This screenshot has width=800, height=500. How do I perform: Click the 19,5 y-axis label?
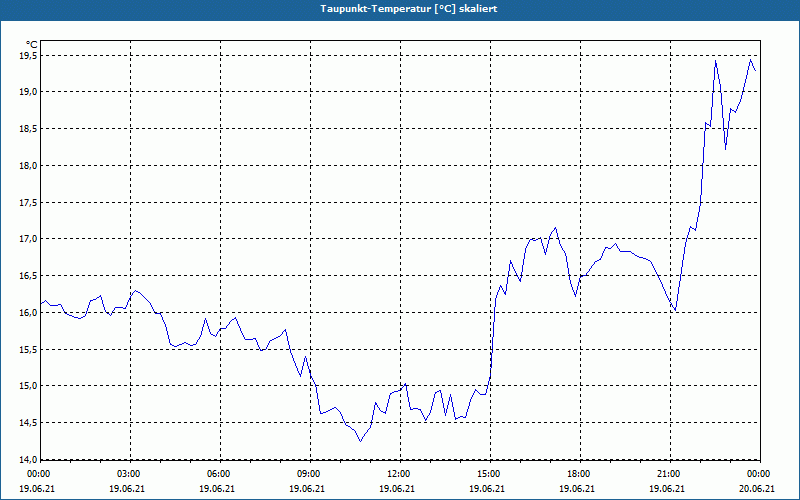pos(29,55)
